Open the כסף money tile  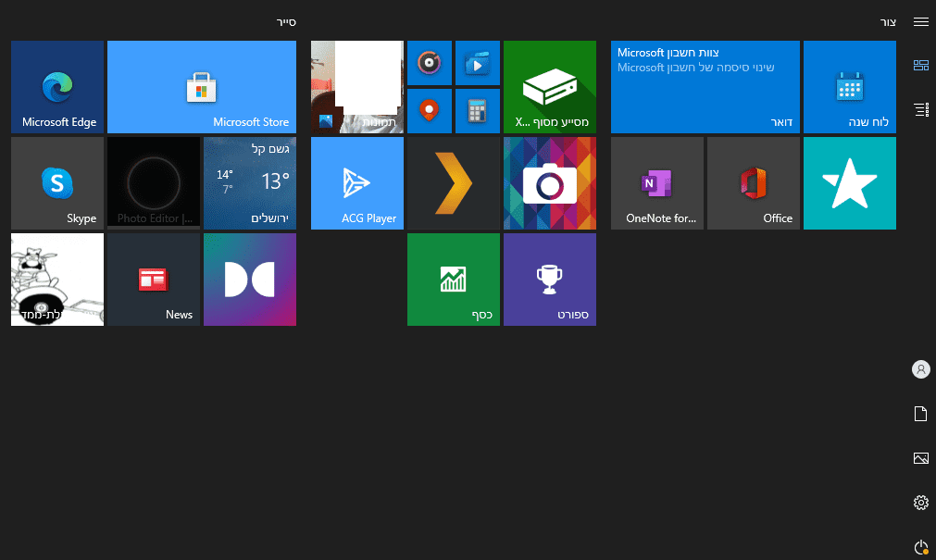click(x=454, y=280)
